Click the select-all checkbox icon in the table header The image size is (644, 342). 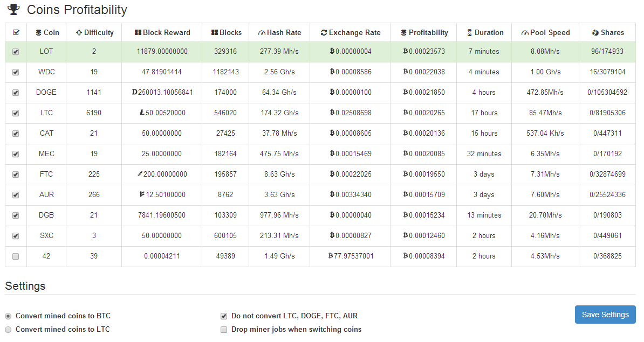coord(16,32)
